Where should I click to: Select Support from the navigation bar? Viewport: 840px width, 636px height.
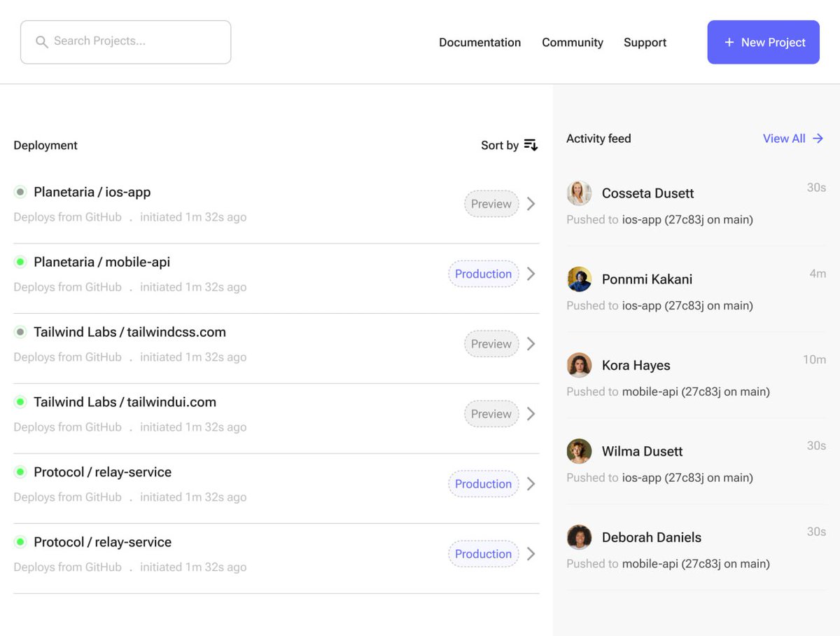click(x=645, y=42)
